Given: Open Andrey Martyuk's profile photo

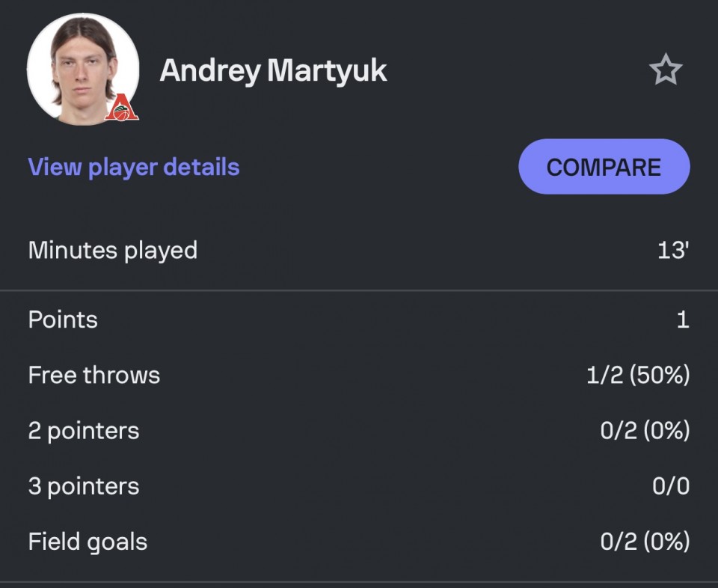Looking at the screenshot, I should point(83,69).
